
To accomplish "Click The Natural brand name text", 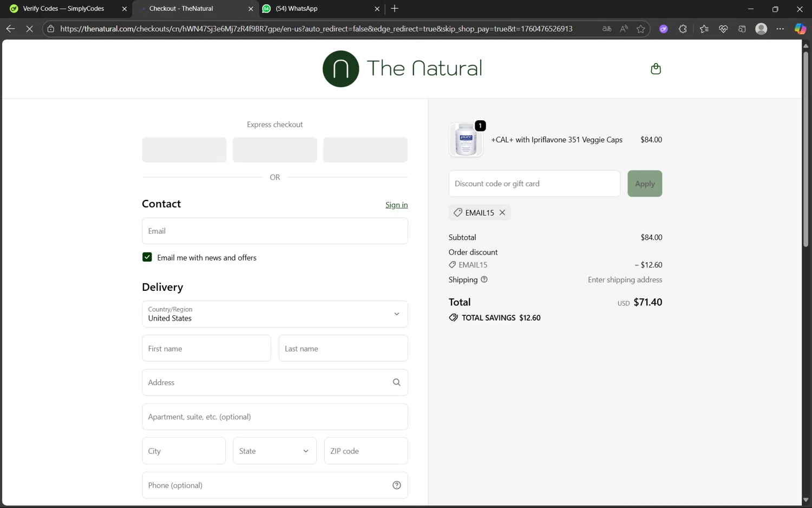I will point(424,68).
